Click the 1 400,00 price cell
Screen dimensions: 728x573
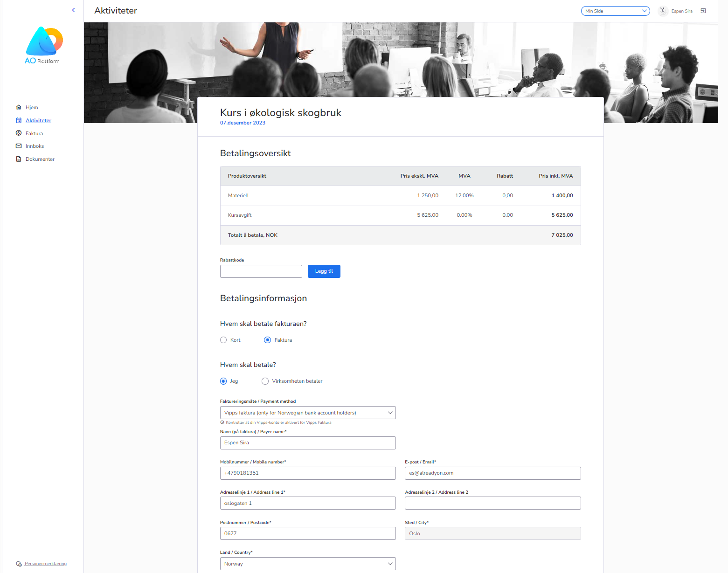click(562, 196)
